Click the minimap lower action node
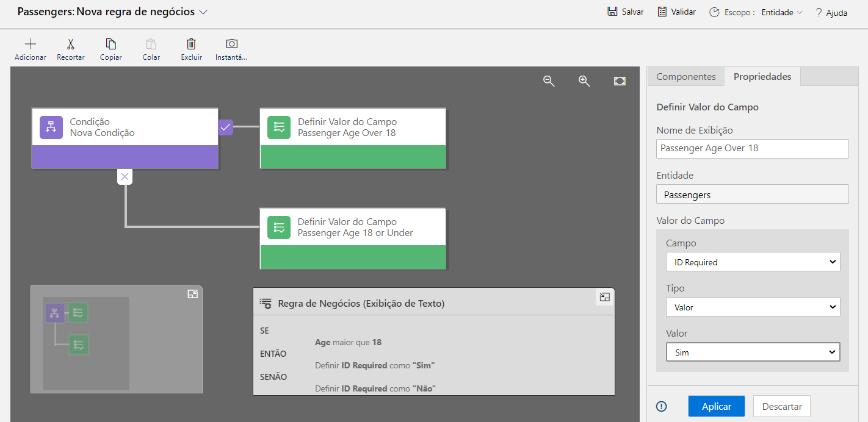868x422 pixels. pos(78,345)
